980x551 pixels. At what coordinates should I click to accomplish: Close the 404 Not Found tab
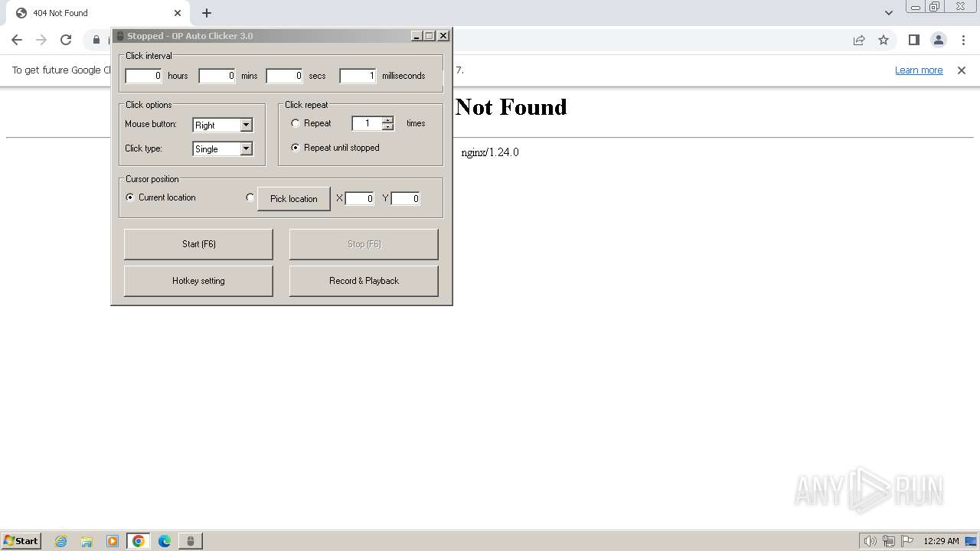178,13
